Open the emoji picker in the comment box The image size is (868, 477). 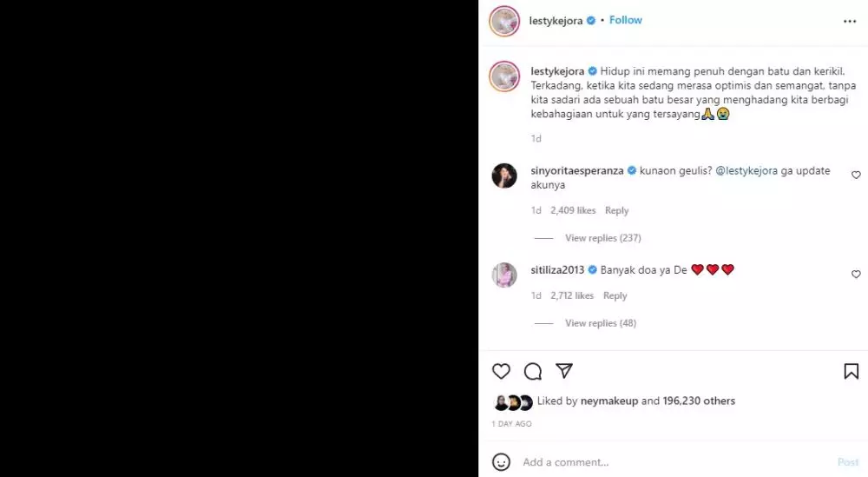click(502, 462)
